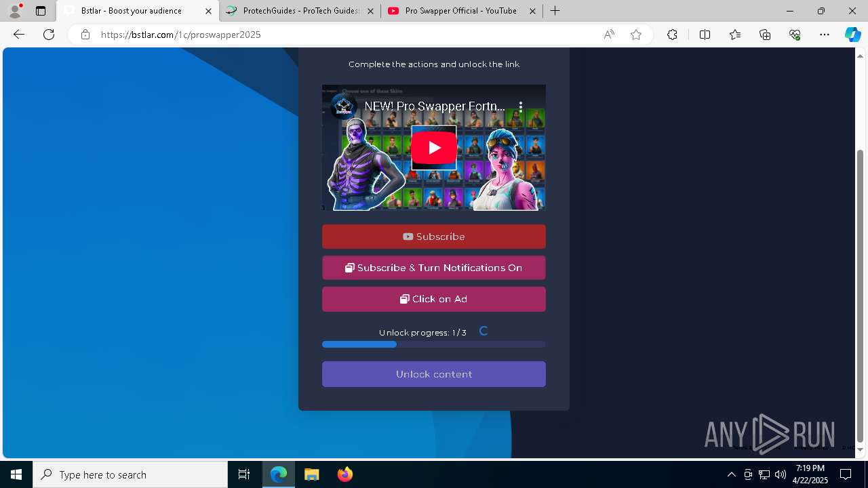Viewport: 868px width, 488px height.
Task: Play the Pro Swapper YouTube video
Action: (x=434, y=148)
